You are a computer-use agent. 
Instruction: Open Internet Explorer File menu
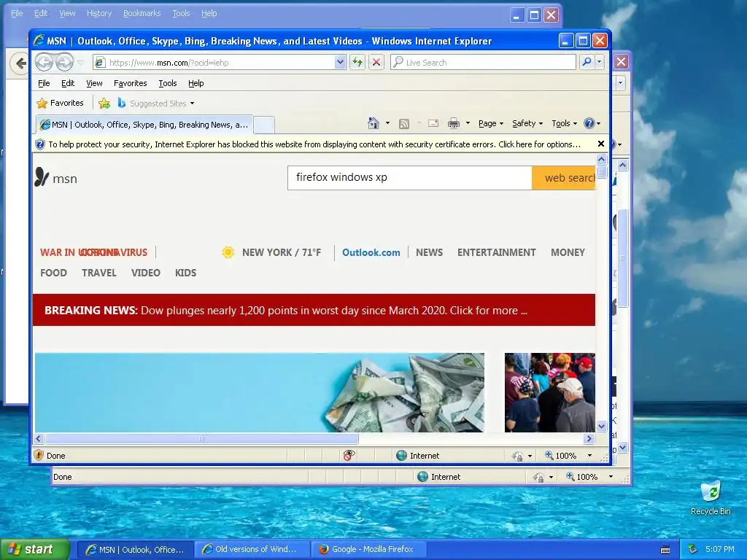(x=44, y=83)
